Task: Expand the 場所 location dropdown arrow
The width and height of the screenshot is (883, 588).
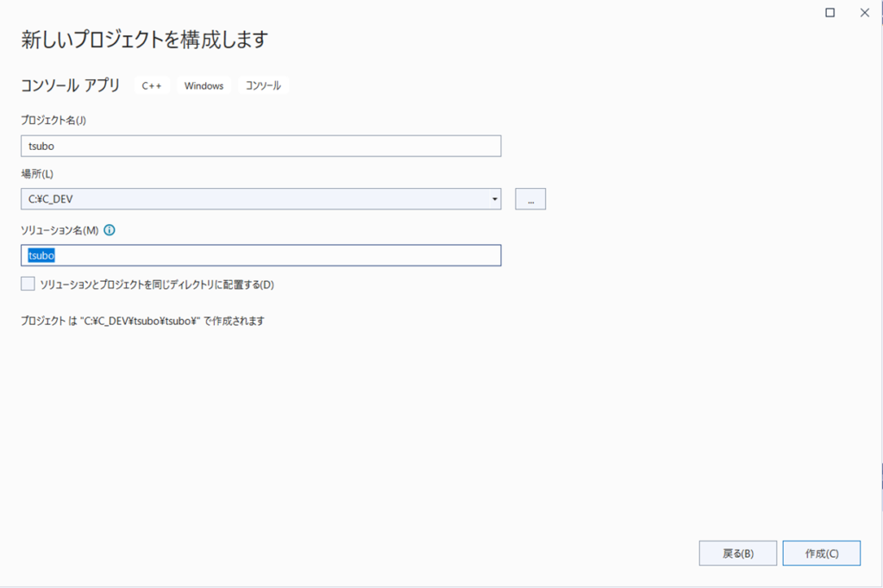Action: pos(494,199)
